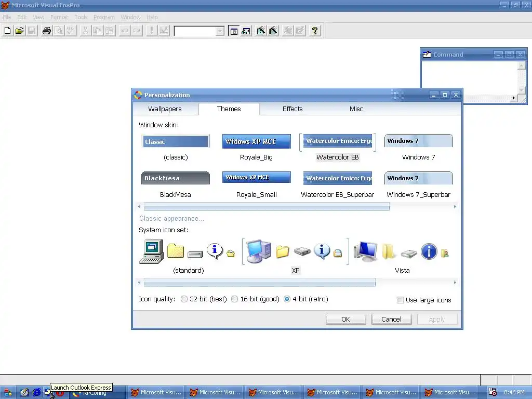Click the horizontal scrollbar thumb under icon sets
Image resolution: width=532 pixels, height=399 pixels.
[260, 282]
